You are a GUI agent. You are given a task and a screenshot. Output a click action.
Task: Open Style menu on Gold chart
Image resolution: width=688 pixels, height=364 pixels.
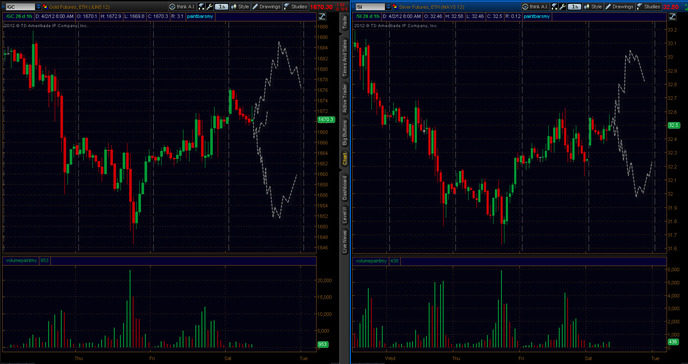click(x=240, y=7)
